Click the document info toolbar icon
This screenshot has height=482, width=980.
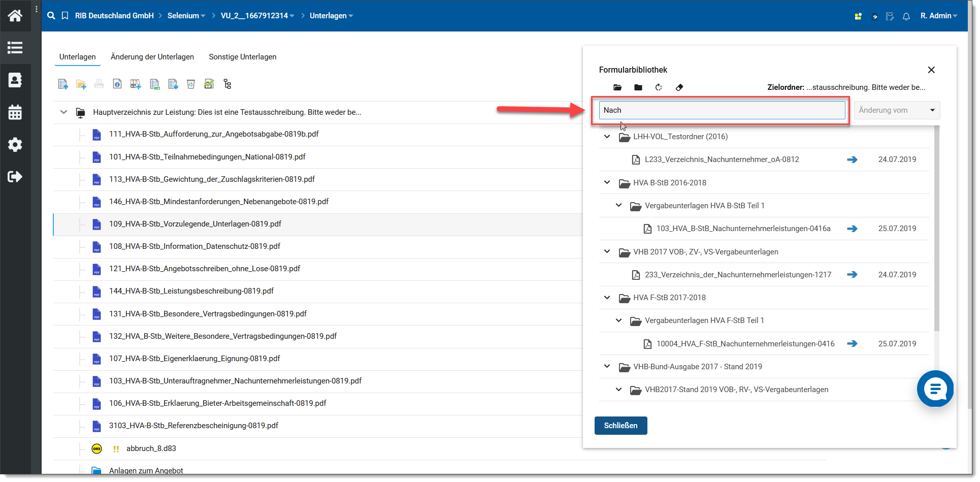click(117, 84)
